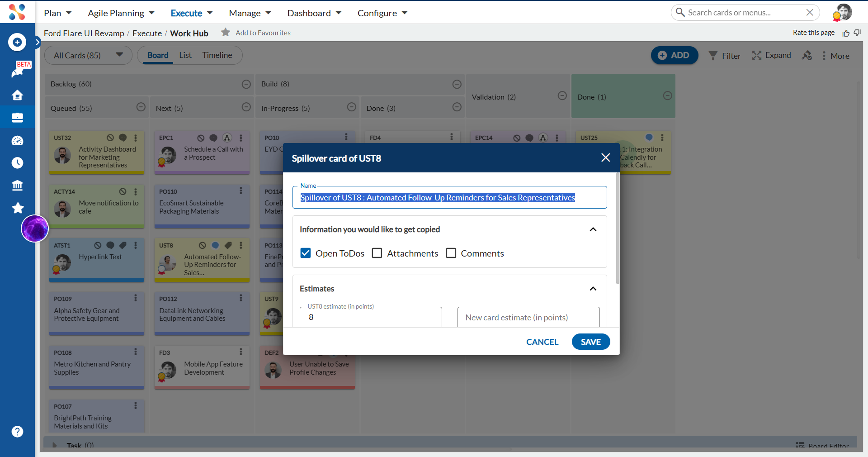Click the ADD button
The height and width of the screenshot is (457, 868).
675,55
